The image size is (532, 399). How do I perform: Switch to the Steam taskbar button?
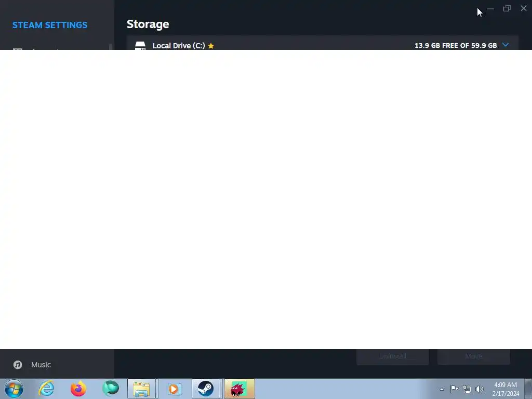pyautogui.click(x=206, y=389)
